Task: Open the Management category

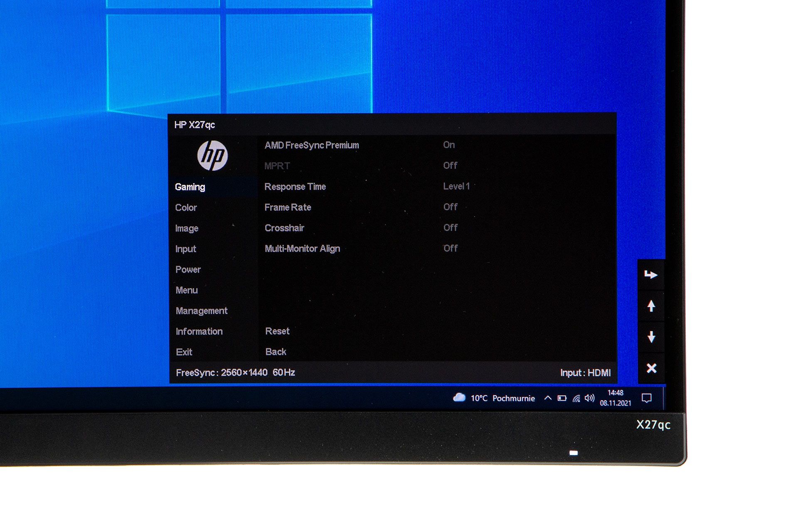Action: [202, 311]
